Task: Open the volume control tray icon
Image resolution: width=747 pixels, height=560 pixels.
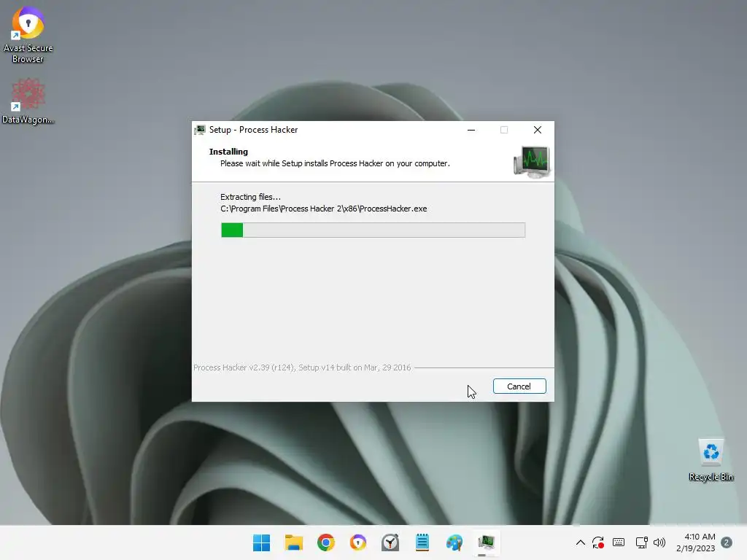Action: click(659, 542)
